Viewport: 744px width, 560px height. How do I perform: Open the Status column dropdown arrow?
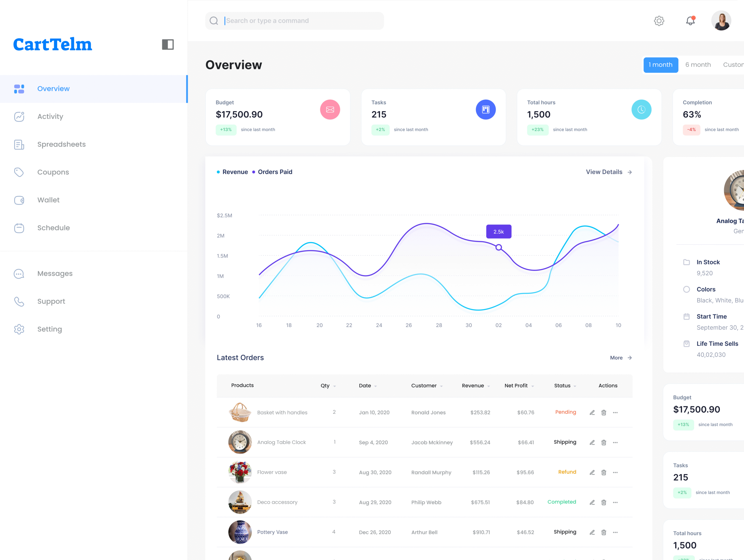(575, 386)
